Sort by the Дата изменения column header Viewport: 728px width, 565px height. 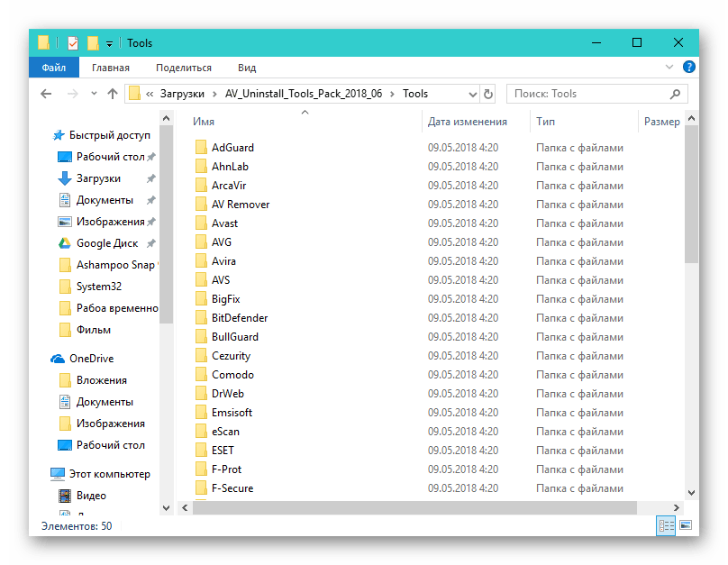click(467, 122)
